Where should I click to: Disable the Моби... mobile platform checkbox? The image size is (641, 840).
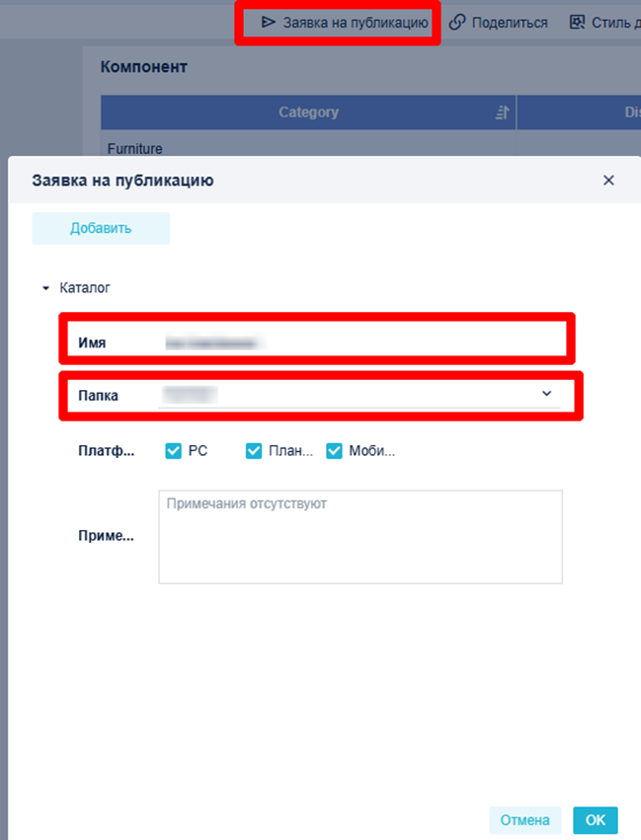[334, 450]
